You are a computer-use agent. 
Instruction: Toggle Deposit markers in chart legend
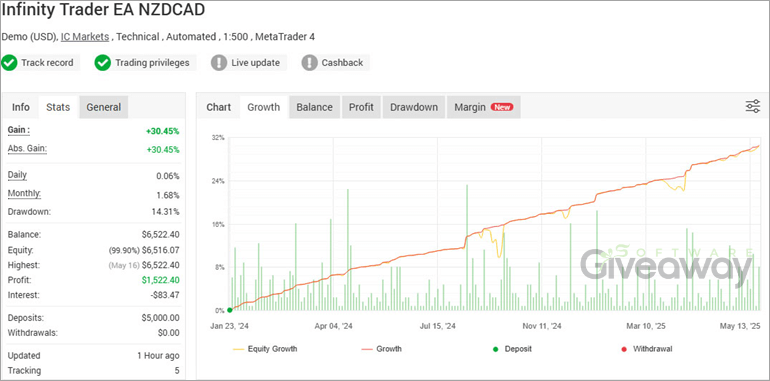pyautogui.click(x=512, y=349)
